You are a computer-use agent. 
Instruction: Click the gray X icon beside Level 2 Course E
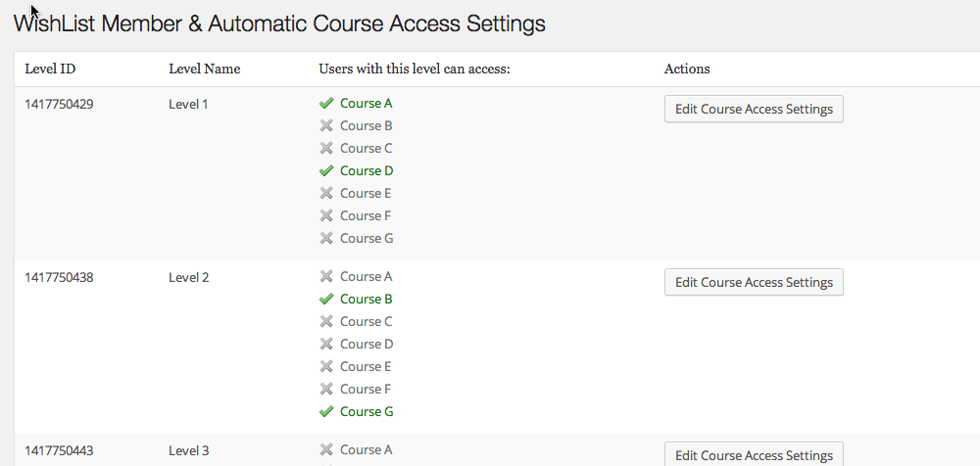[326, 366]
